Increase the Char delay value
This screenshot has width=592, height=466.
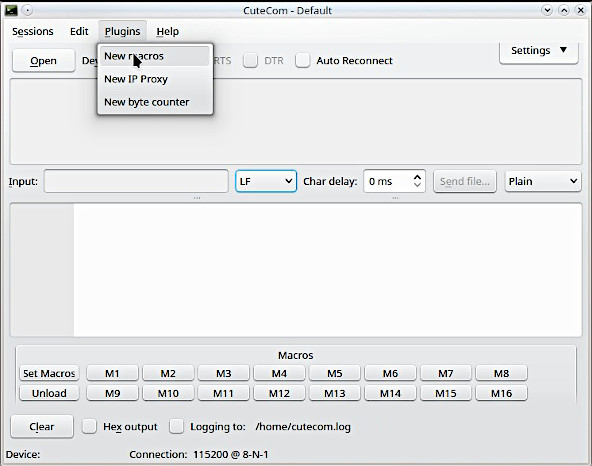pos(417,177)
